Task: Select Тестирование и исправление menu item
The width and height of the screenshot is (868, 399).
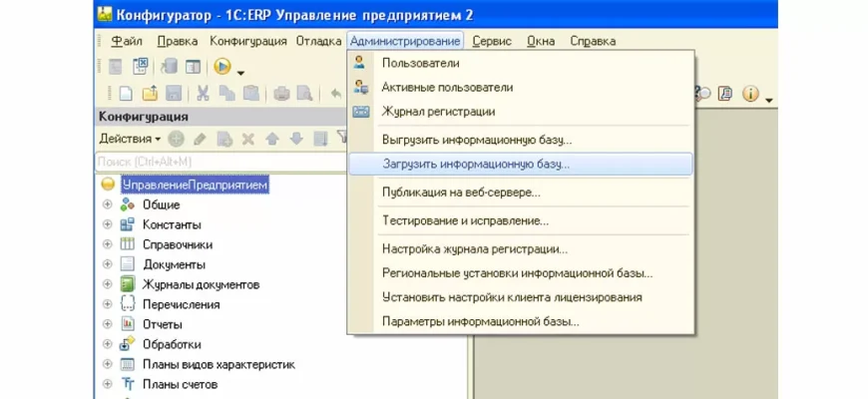Action: (465, 220)
